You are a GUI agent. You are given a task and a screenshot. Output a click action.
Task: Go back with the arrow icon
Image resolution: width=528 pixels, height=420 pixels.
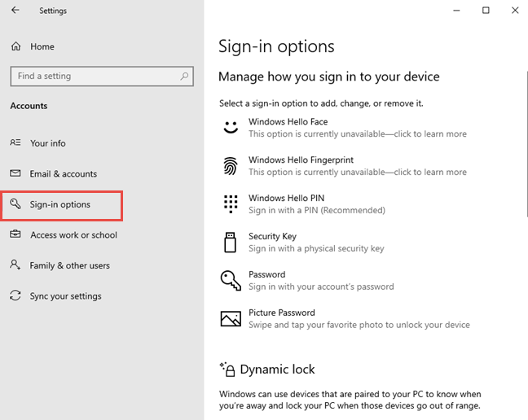pyautogui.click(x=15, y=10)
